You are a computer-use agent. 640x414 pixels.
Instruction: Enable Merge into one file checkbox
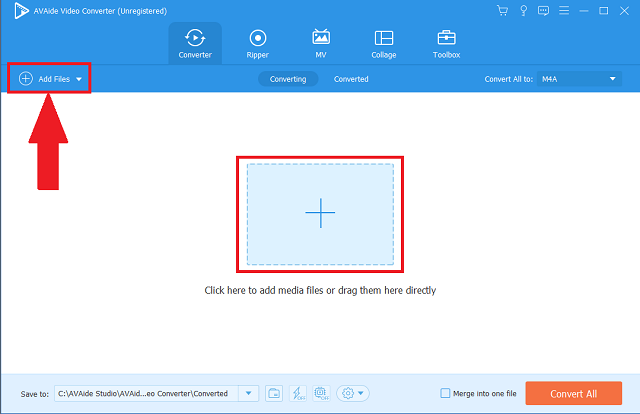coord(445,393)
